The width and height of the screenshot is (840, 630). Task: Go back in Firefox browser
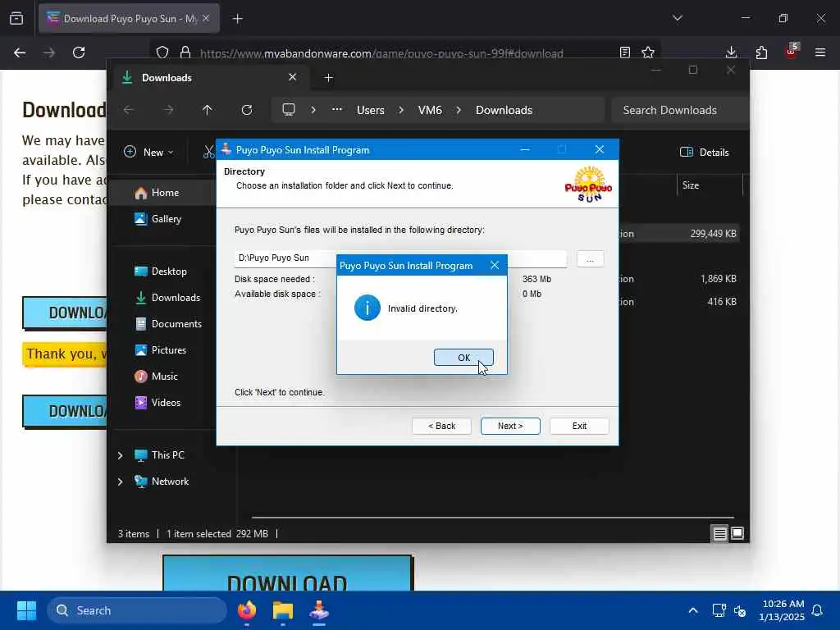coord(20,52)
